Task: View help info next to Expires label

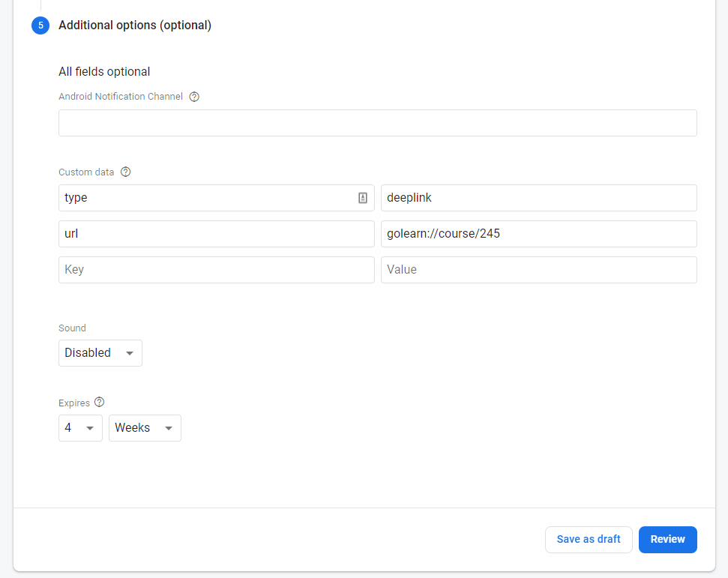Action: (99, 402)
